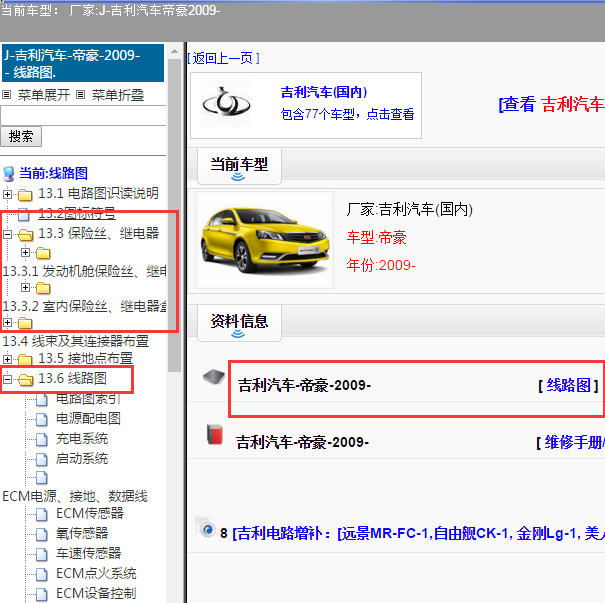Expand 13.5 接地点布置 node
605x603 pixels.
pos(7,359)
